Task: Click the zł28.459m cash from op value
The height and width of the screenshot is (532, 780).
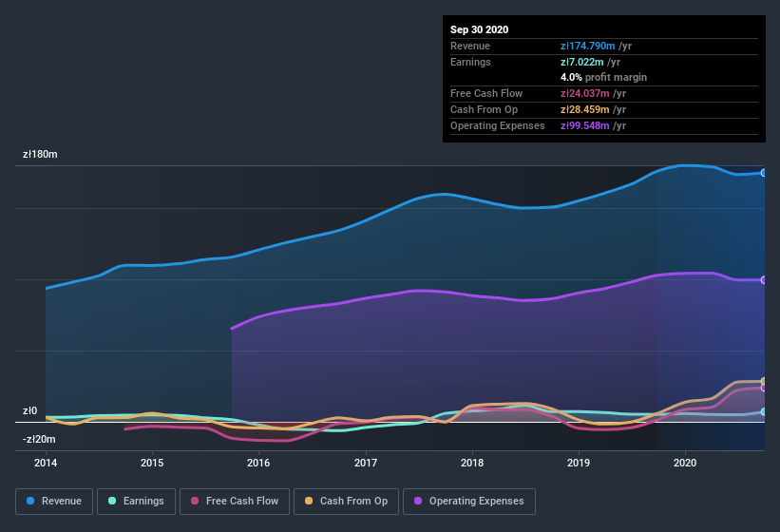Action: point(585,109)
